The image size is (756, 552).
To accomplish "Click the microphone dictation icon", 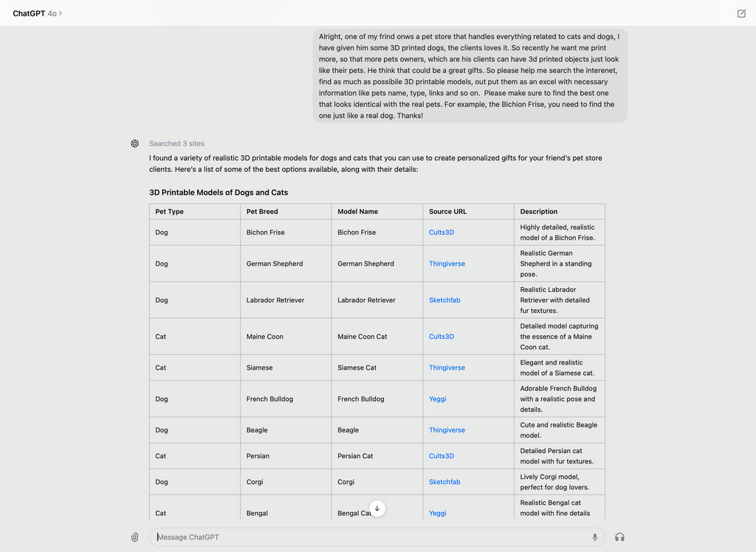I will coord(594,537).
